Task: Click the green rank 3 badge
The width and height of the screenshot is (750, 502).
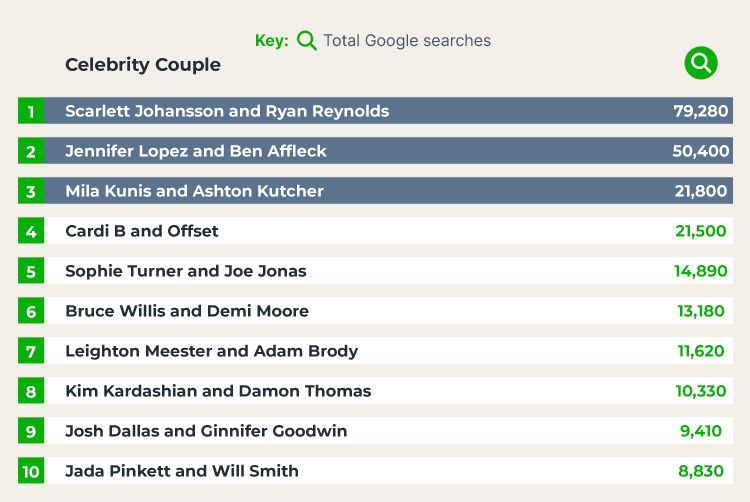Action: 31,191
